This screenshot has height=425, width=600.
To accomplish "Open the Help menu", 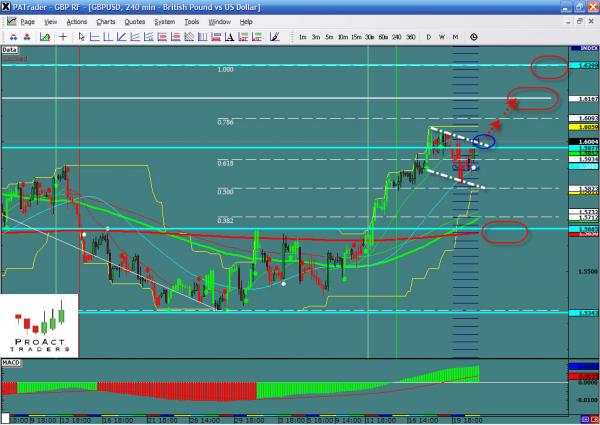I will click(246, 20).
